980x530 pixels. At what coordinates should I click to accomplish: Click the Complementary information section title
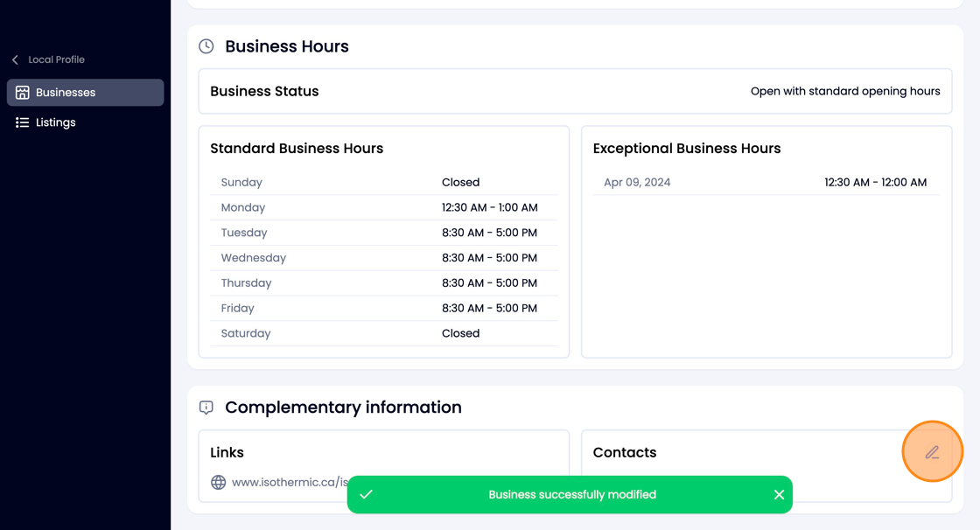coord(343,408)
